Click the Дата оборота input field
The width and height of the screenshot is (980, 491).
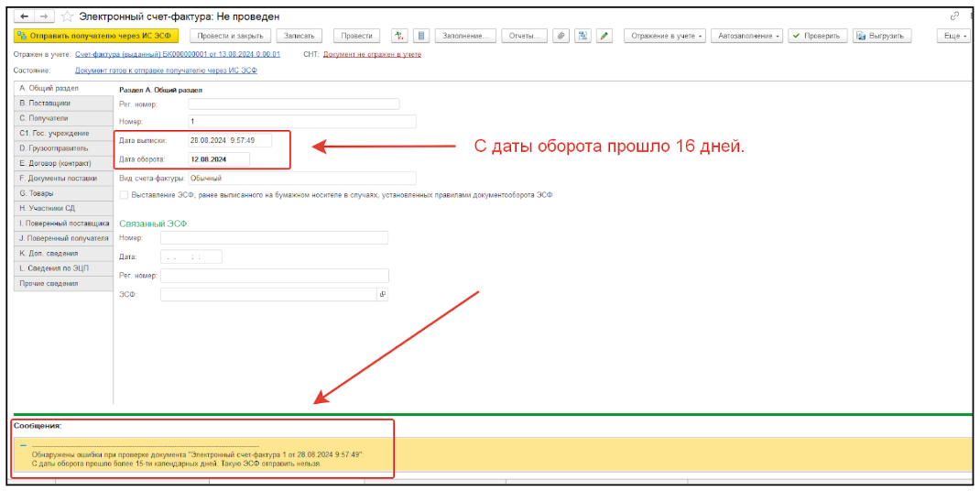[x=218, y=159]
